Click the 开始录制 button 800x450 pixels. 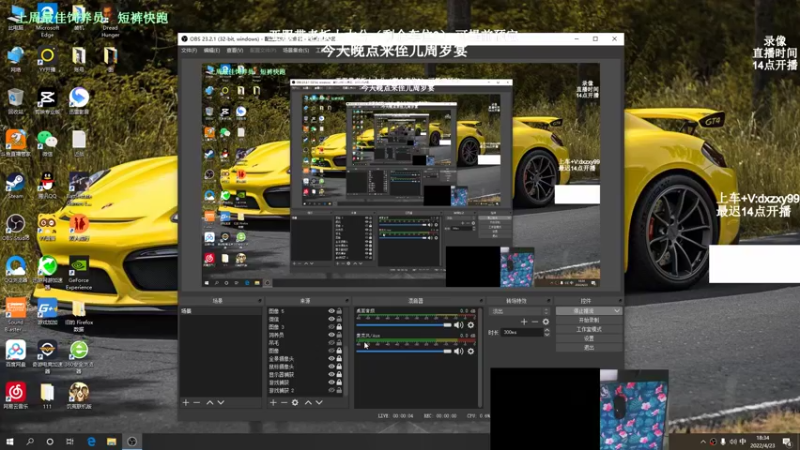click(x=589, y=320)
